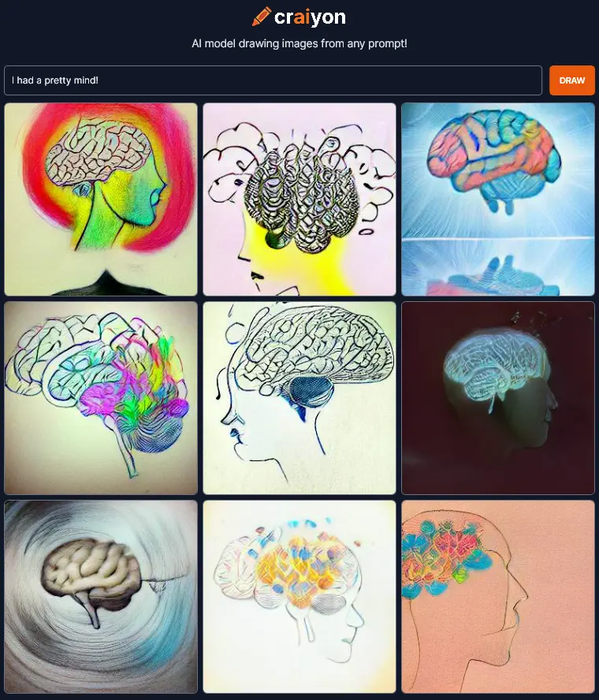Click the black collar beneath the pink-haired face
599x700 pixels.
(x=110, y=284)
